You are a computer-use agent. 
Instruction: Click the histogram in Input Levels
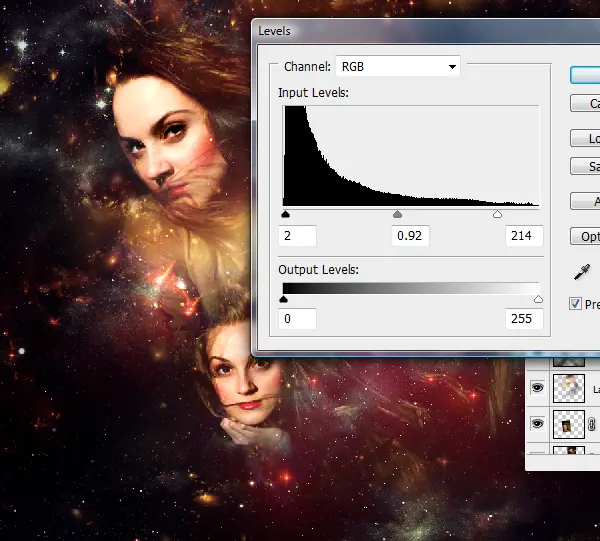point(411,156)
